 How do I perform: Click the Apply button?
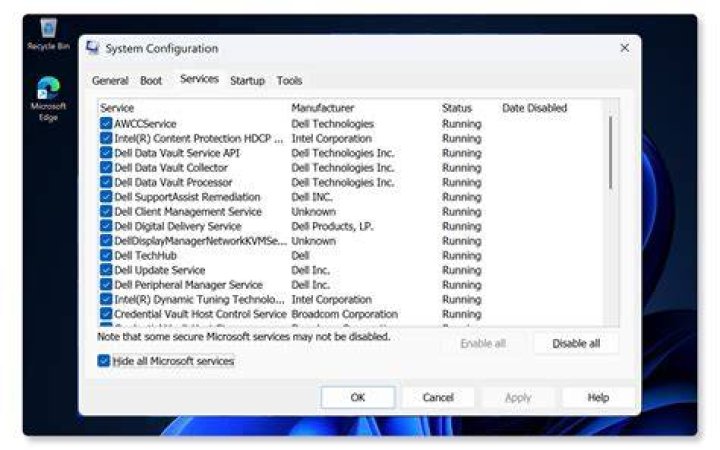518,398
